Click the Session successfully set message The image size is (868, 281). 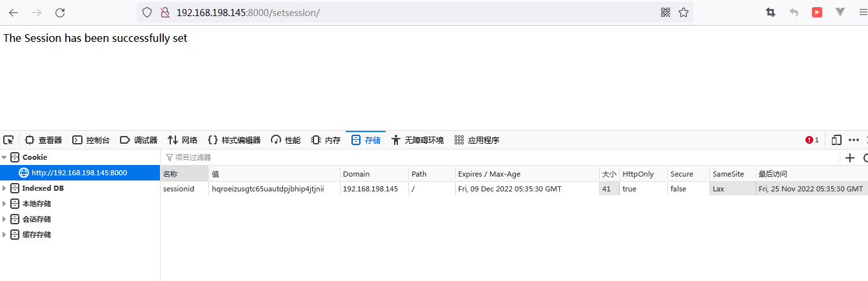pyautogui.click(x=95, y=38)
